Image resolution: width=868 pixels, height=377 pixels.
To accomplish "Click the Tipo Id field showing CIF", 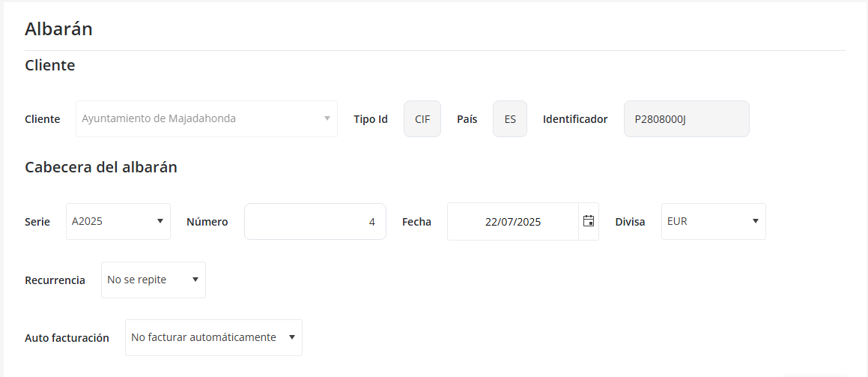I will pyautogui.click(x=422, y=119).
